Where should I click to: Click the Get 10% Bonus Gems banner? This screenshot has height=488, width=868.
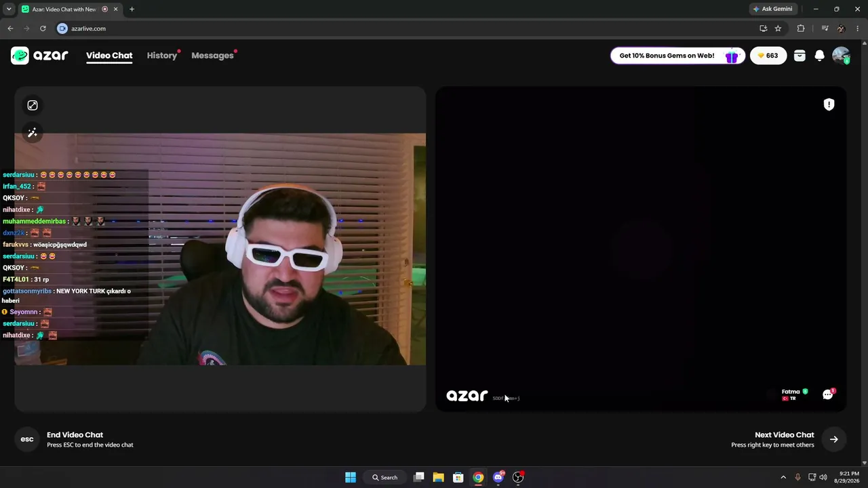pos(677,56)
